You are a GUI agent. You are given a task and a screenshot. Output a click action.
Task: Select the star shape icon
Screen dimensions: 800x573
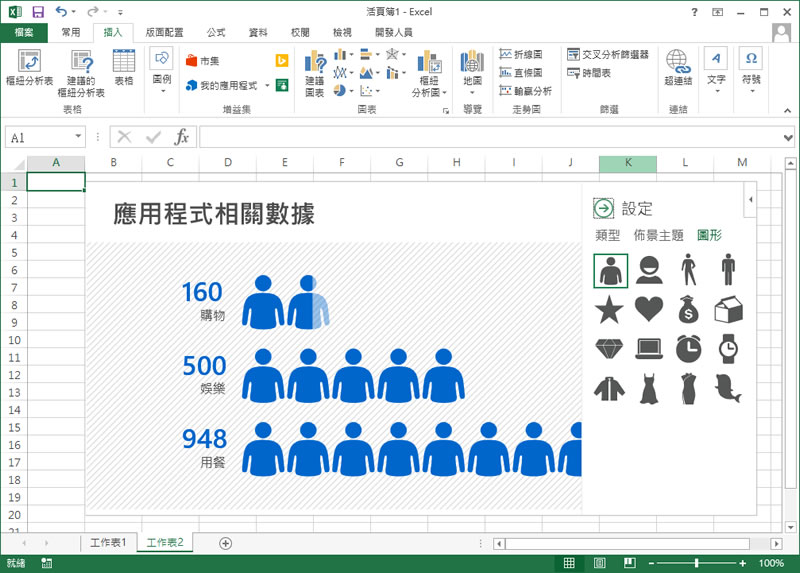(609, 310)
